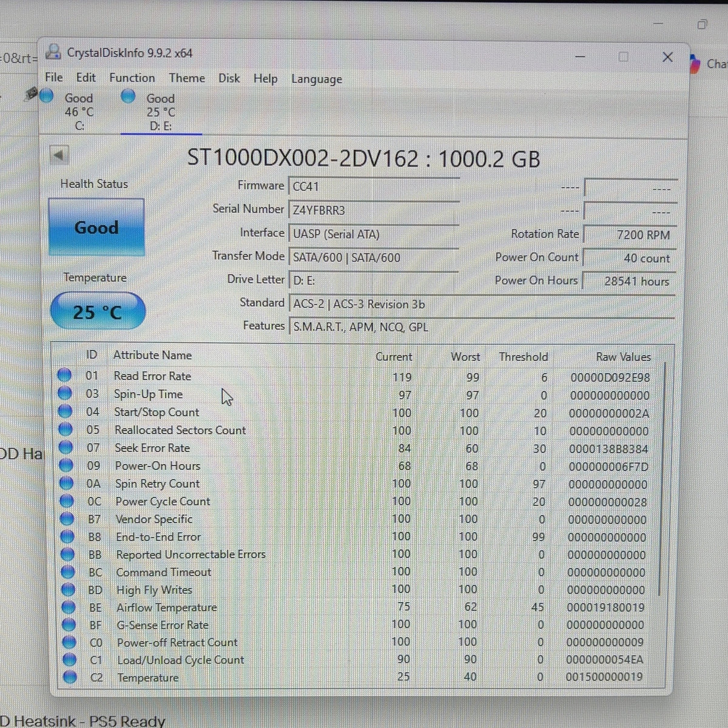This screenshot has height=728, width=728.
Task: Select the Load/Unload Cycle Count text
Action: [181, 660]
